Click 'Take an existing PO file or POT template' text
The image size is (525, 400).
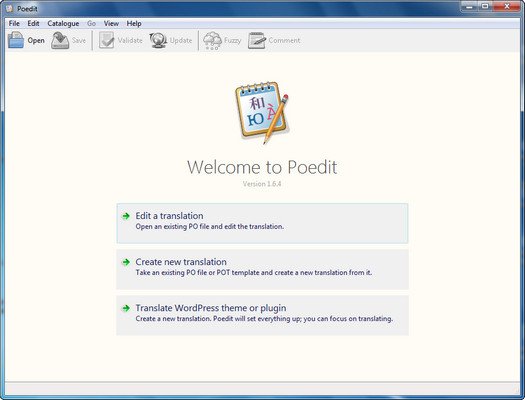254,272
